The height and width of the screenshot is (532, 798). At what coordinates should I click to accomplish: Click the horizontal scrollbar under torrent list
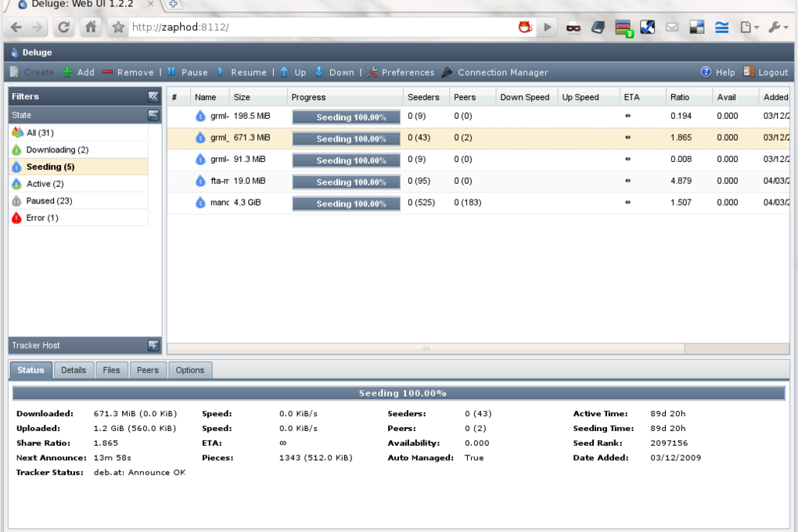[x=426, y=349]
